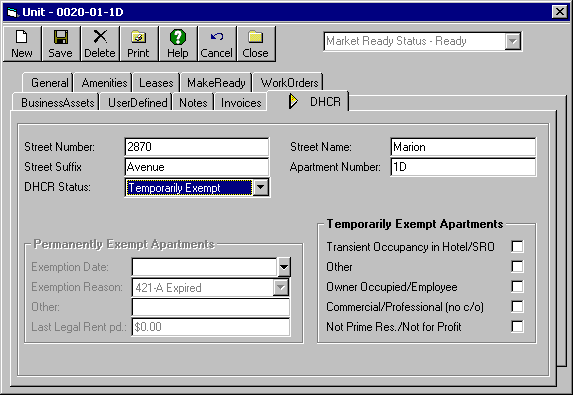Go to the Invoices tab
This screenshot has height=395, width=573.
pos(241,103)
